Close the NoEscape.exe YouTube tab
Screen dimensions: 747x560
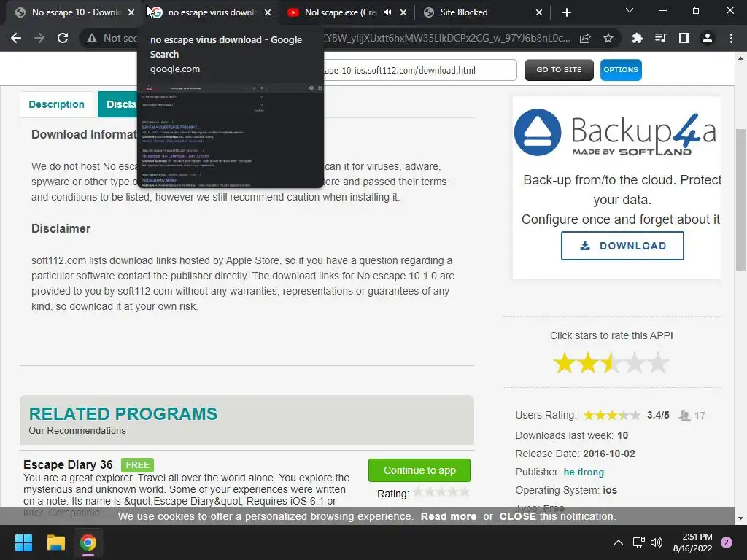(x=403, y=12)
